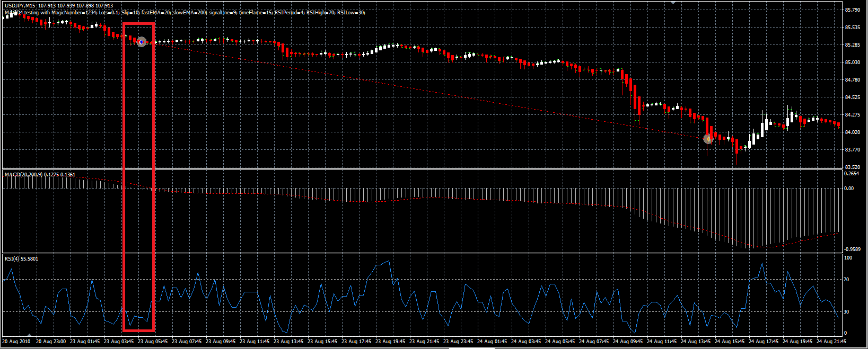The image size is (868, 349).
Task: Click the 24 Aug 03:45 time label
Action: click(x=526, y=342)
